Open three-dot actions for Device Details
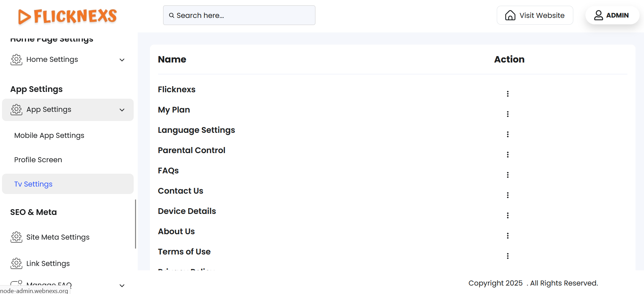Screen dimensions: 644x294 click(508, 215)
